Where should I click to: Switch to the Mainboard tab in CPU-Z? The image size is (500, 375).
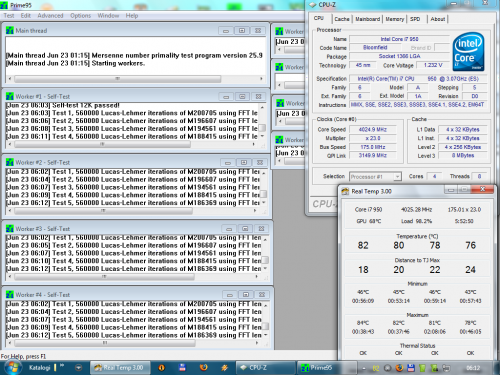pyautogui.click(x=367, y=19)
